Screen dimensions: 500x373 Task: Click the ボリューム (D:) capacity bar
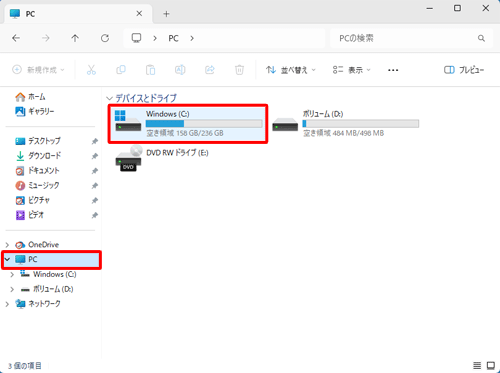tap(361, 124)
